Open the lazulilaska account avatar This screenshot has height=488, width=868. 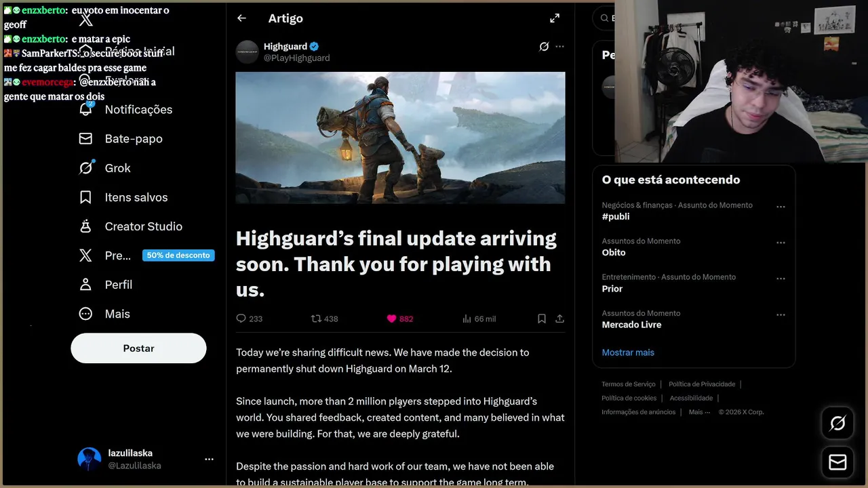90,460
